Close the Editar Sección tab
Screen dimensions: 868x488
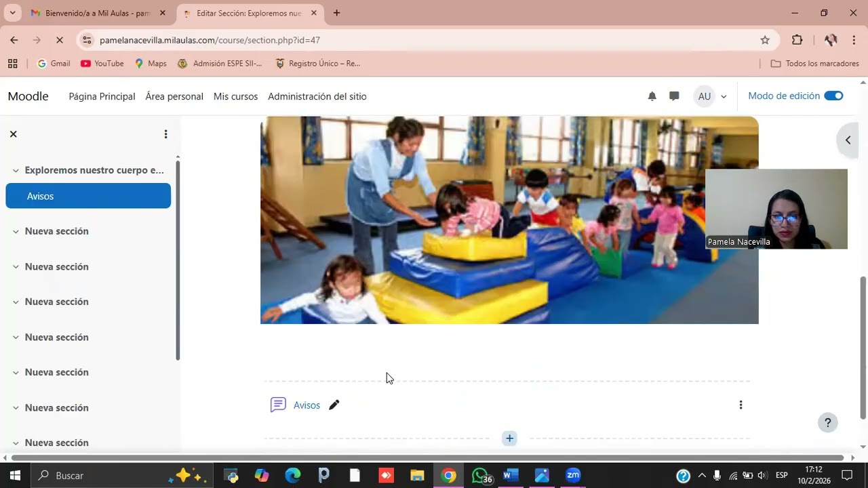pyautogui.click(x=313, y=13)
